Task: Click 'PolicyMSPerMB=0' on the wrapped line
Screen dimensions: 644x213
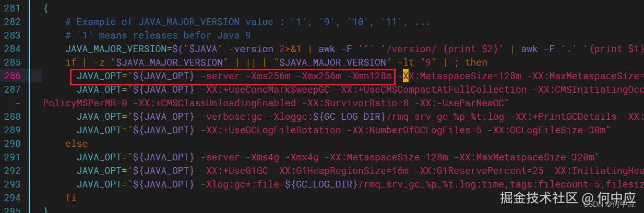Action: pyautogui.click(x=85, y=103)
